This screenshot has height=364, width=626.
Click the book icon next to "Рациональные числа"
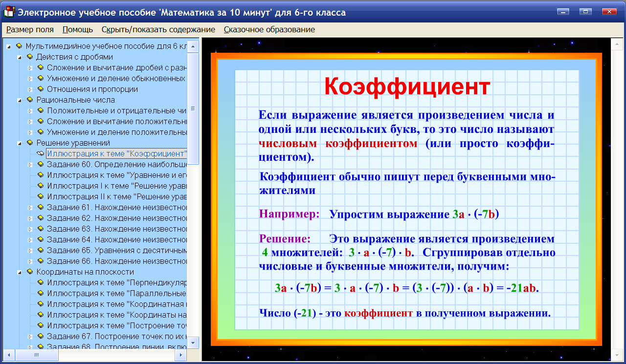click(x=30, y=100)
